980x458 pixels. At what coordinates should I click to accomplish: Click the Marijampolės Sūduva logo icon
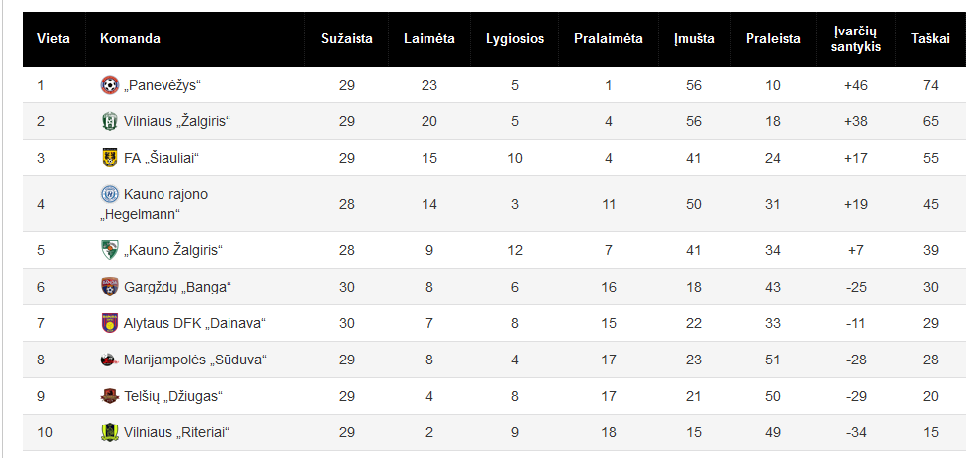109,360
